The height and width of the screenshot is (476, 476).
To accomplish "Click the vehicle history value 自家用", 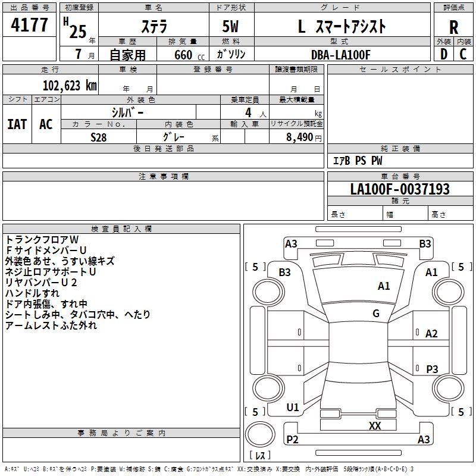I will click(127, 55).
